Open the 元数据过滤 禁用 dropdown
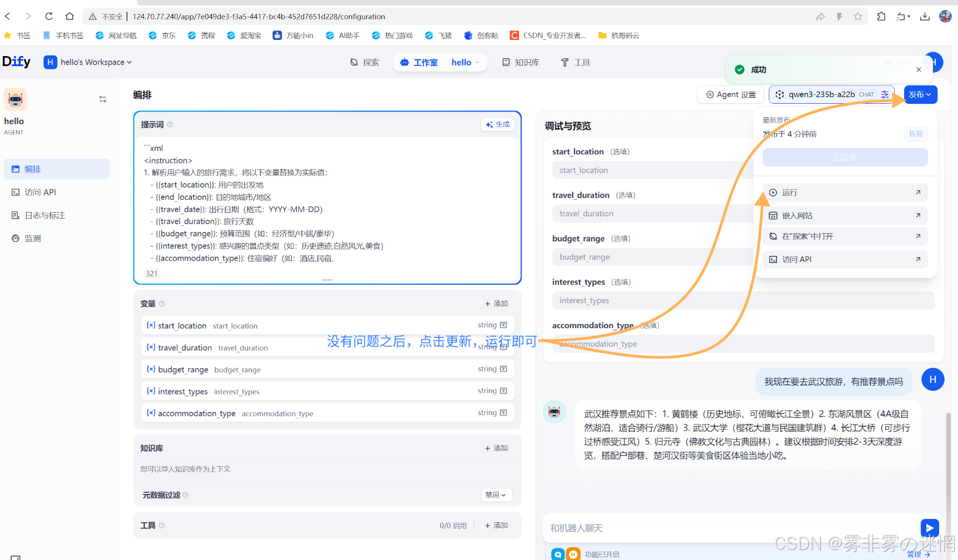The image size is (958, 560). coord(496,495)
